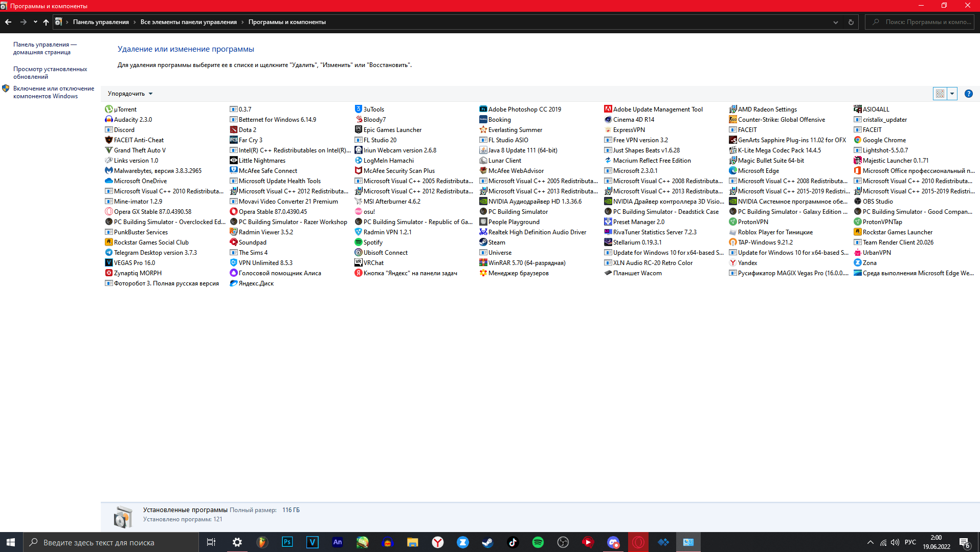Open Spotify from the taskbar
Image resolution: width=980 pixels, height=552 pixels.
point(538,542)
